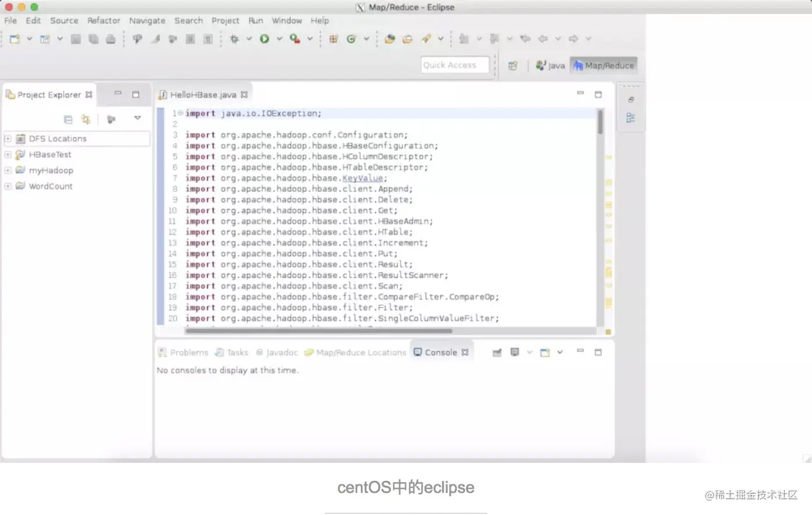Open the New Java Class dropdown arrow

click(366, 39)
